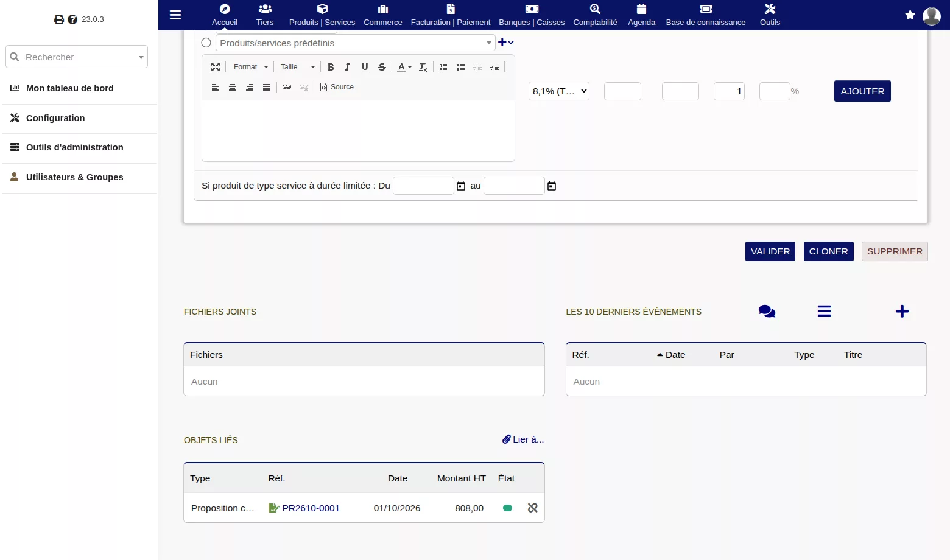Screen dimensions: 950x560
Task: Open the 8,1% VAT rate dropdown
Action: click(x=559, y=91)
